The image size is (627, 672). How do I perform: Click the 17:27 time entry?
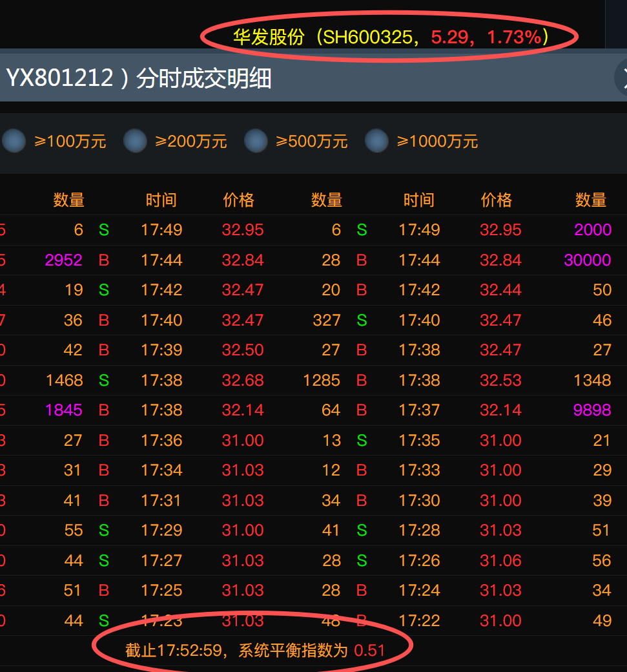tap(161, 561)
